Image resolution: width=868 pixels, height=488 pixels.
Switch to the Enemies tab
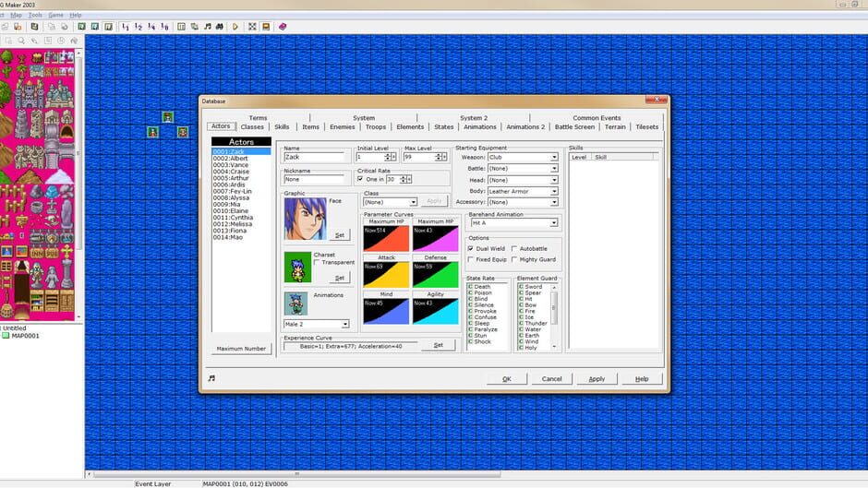coord(342,126)
